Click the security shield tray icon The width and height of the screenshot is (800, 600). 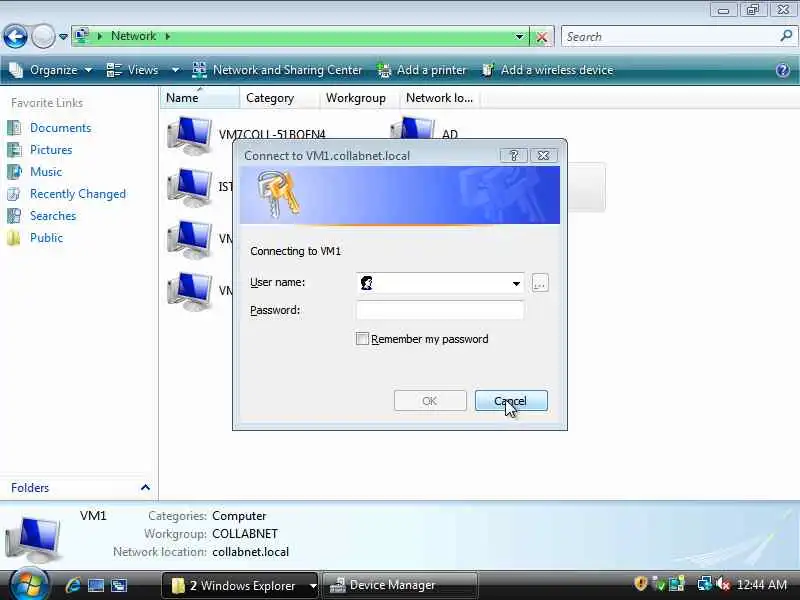641,584
